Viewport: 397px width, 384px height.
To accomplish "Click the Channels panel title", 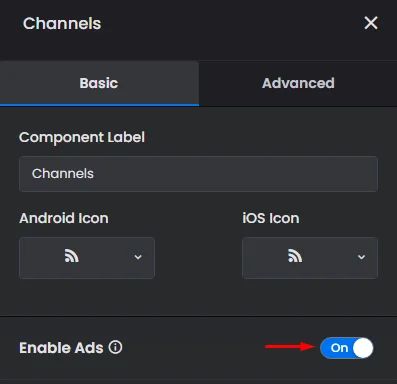I will [62, 23].
